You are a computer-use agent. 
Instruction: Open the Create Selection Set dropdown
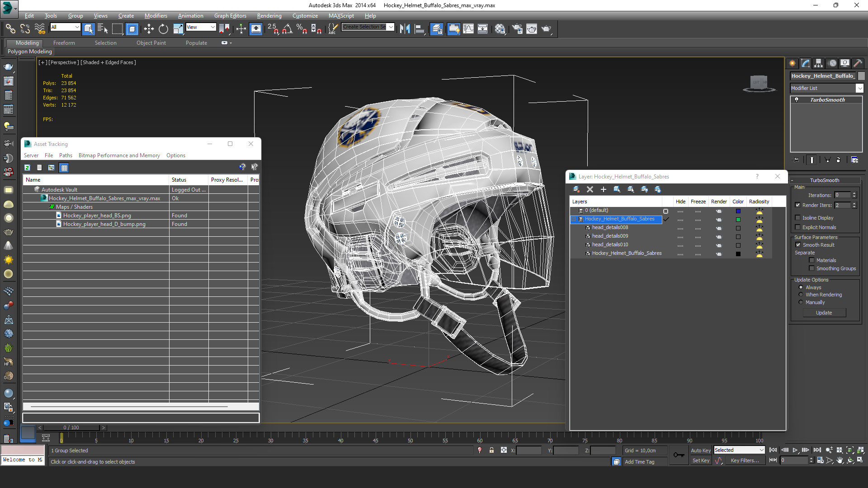391,27
